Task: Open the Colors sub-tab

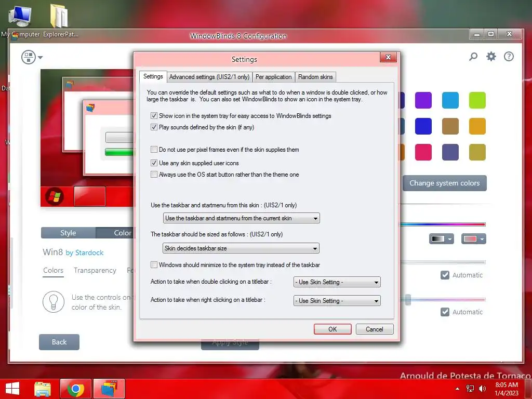Action: (54, 270)
